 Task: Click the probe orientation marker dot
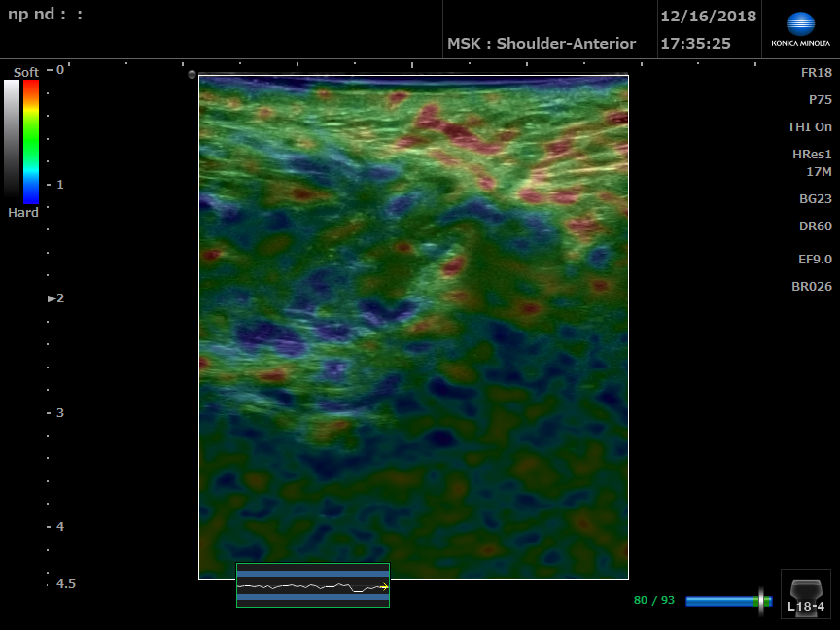(192, 75)
